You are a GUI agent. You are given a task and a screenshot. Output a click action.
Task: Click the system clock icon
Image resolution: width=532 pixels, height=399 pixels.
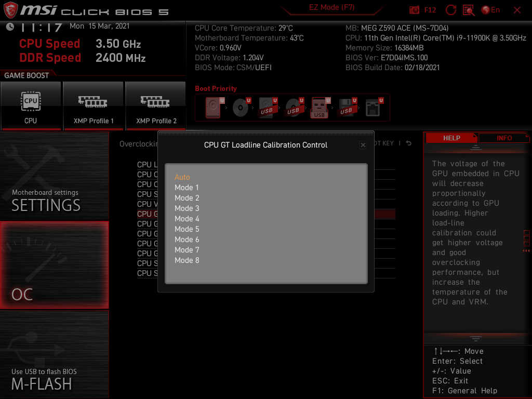point(10,27)
